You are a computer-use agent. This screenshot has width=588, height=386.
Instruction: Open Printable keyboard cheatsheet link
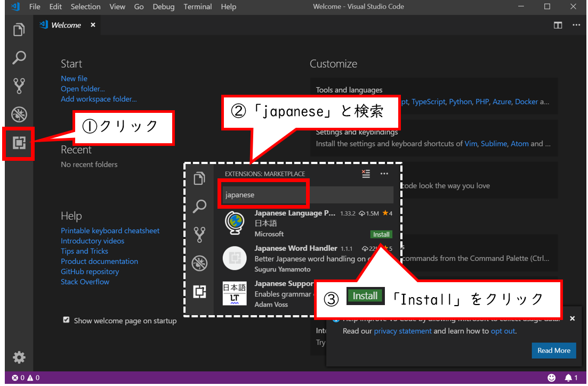[x=110, y=231]
